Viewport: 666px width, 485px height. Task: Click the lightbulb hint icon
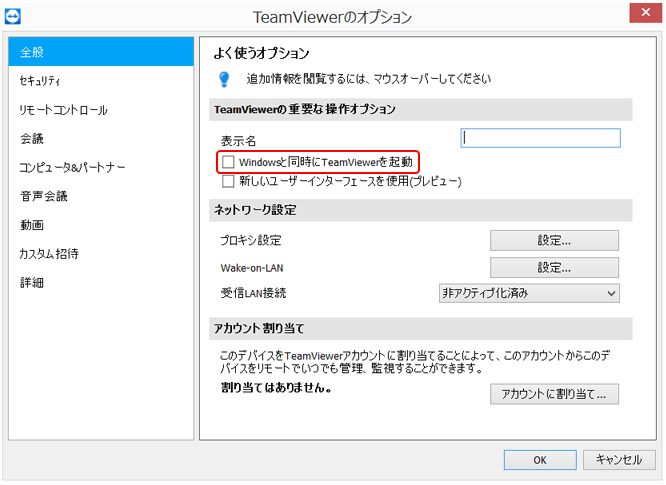tap(224, 78)
